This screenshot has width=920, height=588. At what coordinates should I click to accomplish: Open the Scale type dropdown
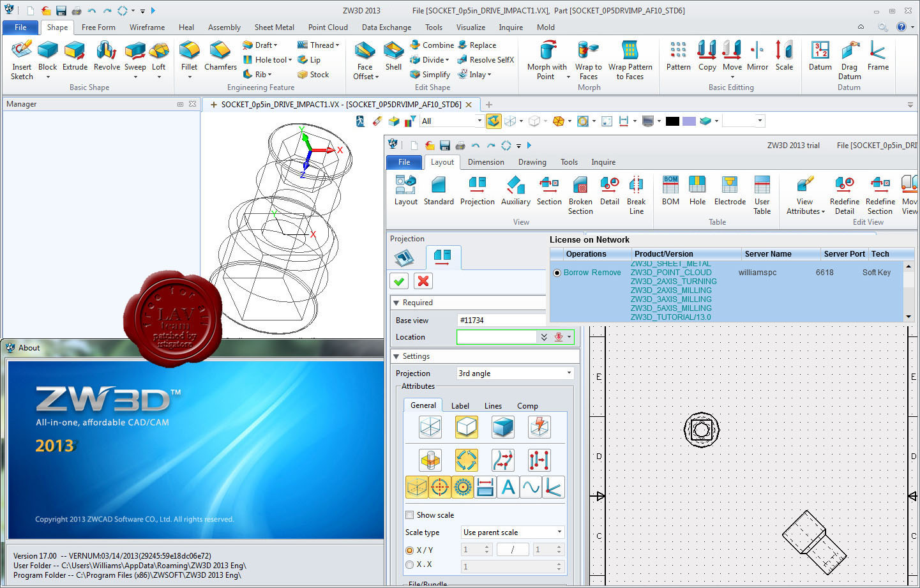point(513,532)
